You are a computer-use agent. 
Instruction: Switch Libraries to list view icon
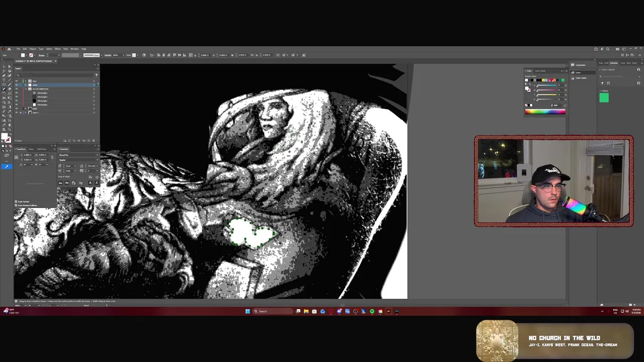point(638,83)
